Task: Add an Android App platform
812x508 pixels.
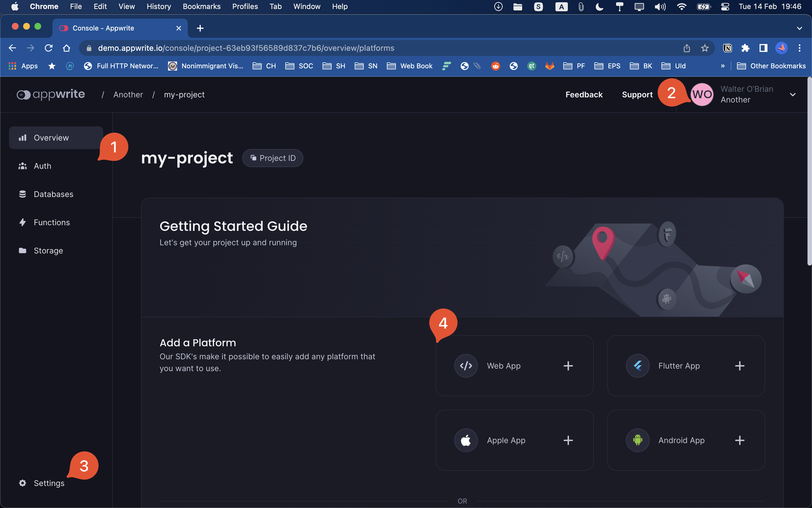Action: 686,440
